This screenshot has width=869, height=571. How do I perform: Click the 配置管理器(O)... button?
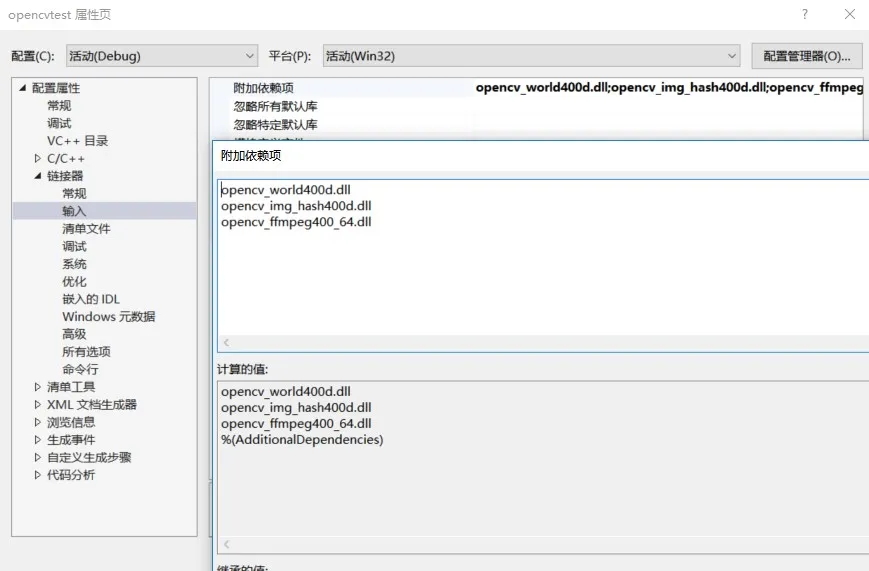click(807, 56)
